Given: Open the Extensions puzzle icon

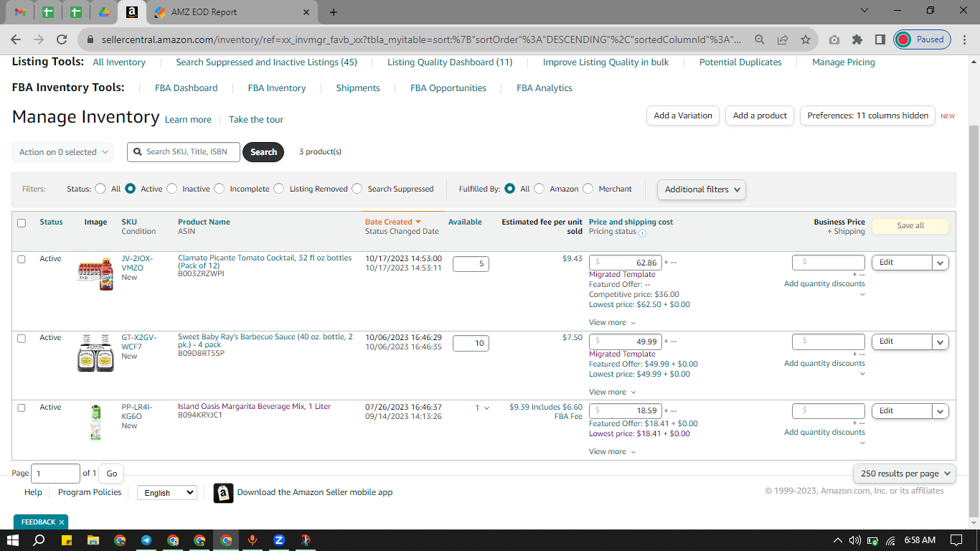Looking at the screenshot, I should click(857, 39).
